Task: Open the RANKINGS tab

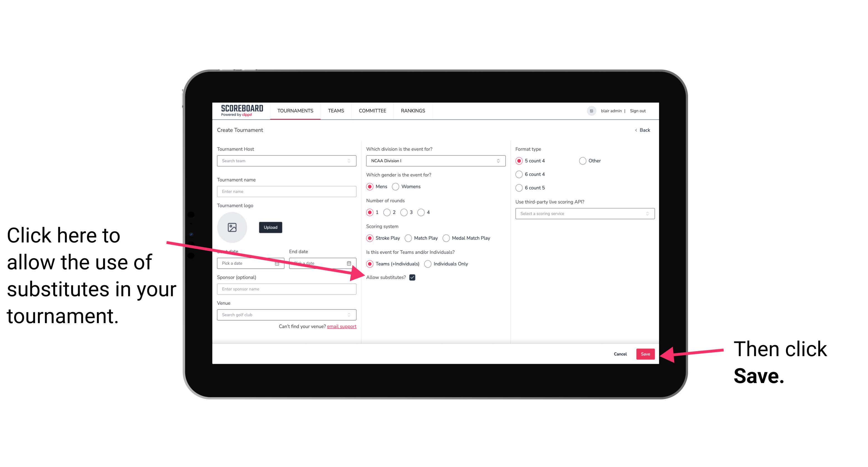Action: 412,110
